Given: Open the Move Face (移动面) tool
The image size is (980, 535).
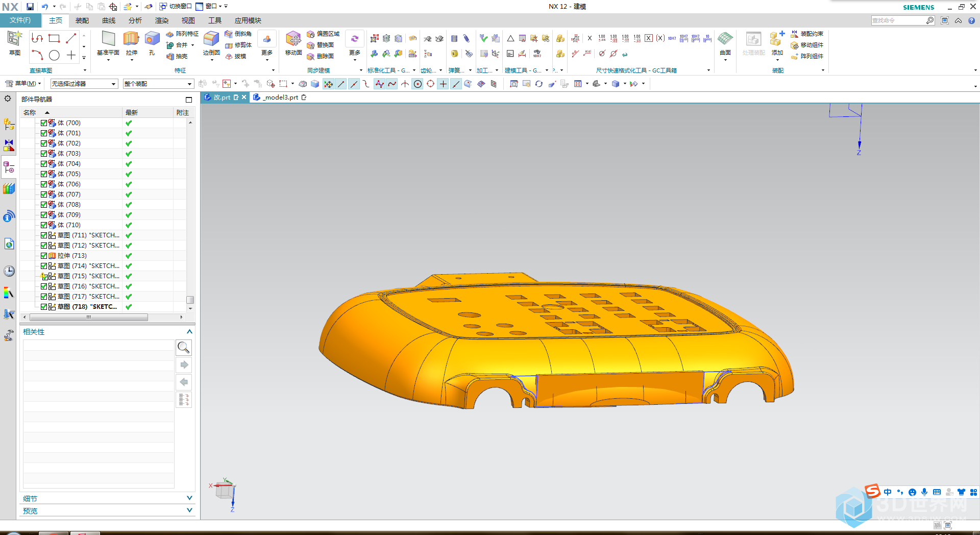Looking at the screenshot, I should (x=293, y=43).
